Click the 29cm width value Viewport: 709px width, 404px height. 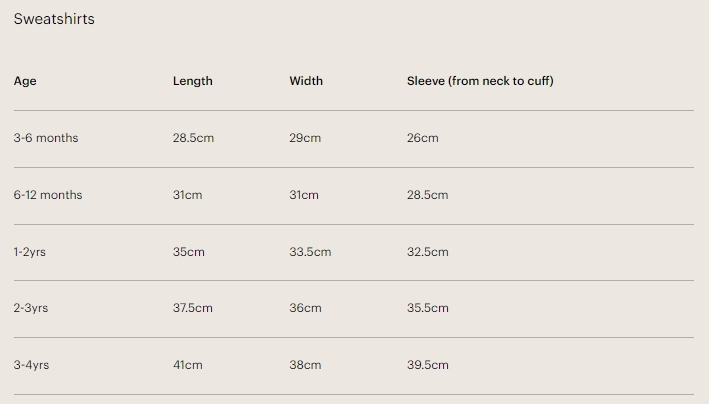click(305, 138)
